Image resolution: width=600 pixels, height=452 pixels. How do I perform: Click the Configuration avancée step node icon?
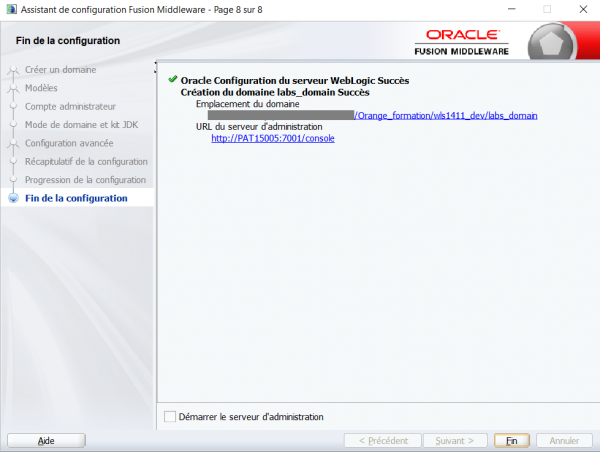tap(13, 143)
